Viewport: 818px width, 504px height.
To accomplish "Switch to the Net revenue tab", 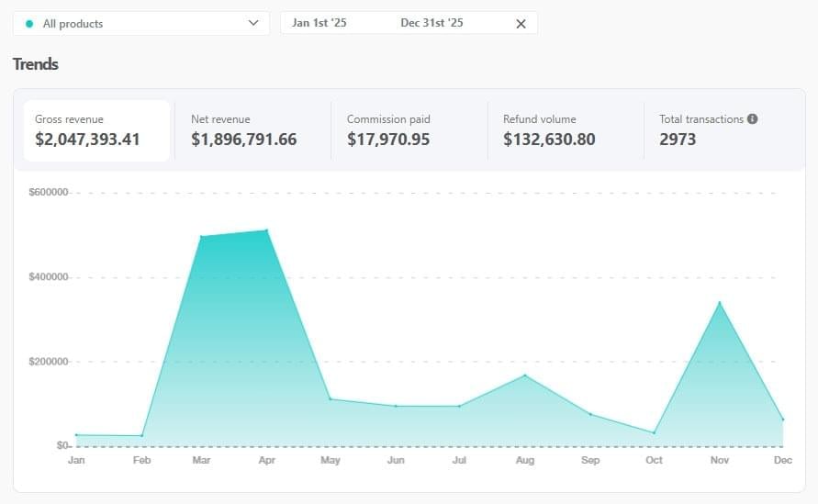I will [x=252, y=130].
